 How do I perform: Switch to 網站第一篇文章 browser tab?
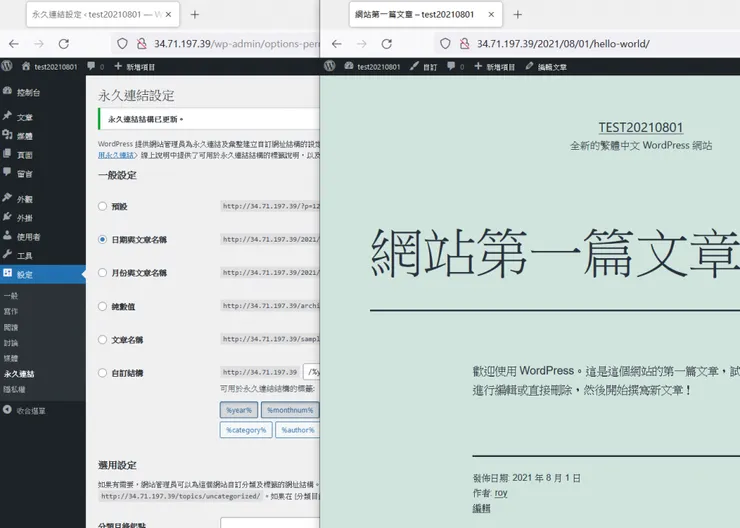point(426,15)
